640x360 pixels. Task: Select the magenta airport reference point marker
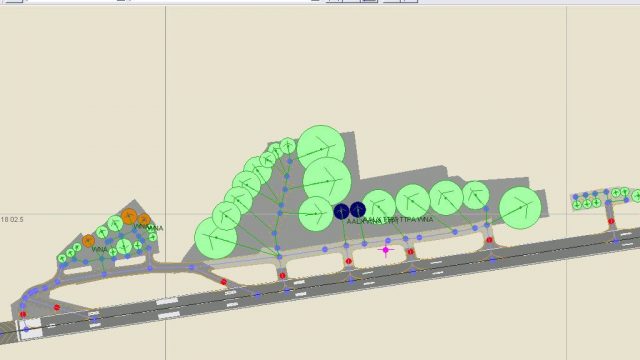pyautogui.click(x=386, y=250)
